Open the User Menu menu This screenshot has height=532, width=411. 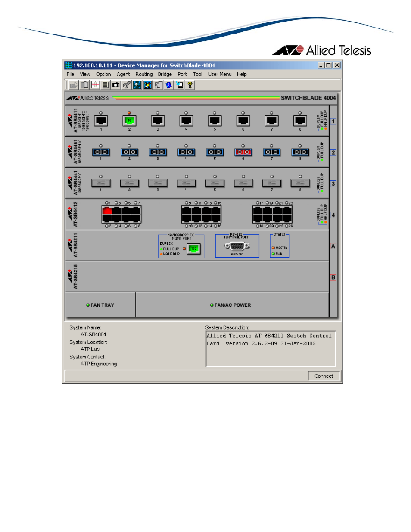[x=220, y=75]
